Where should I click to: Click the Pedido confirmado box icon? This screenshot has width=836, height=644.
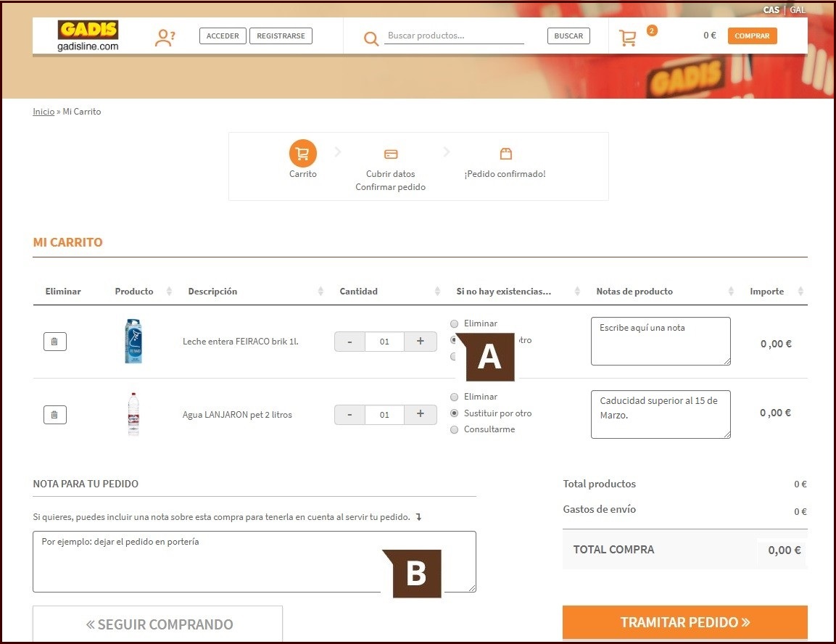[506, 154]
